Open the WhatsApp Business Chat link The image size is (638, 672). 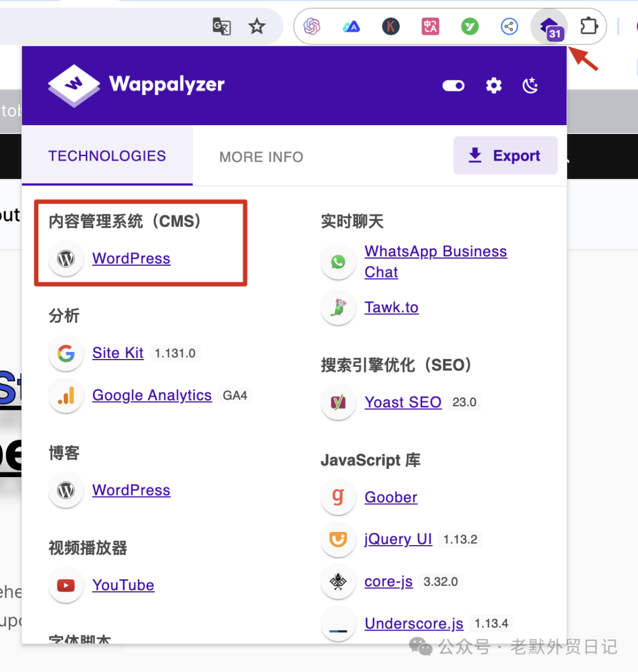(435, 262)
